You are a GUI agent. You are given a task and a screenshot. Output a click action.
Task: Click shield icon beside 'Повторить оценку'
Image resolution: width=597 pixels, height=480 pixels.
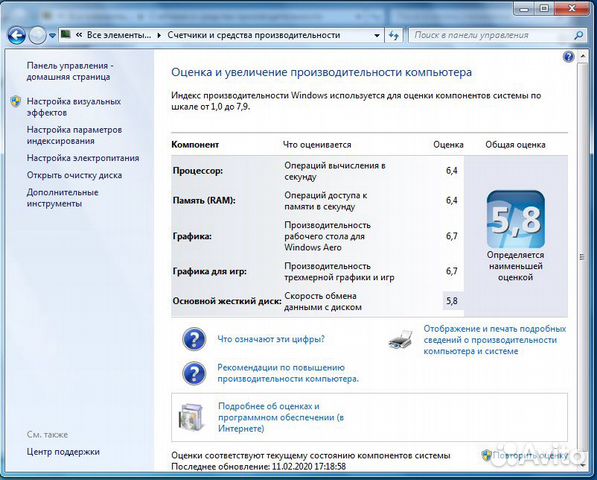(486, 455)
